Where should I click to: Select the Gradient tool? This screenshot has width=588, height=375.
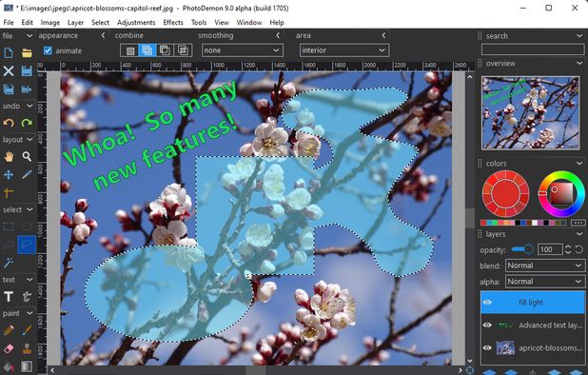[27, 366]
